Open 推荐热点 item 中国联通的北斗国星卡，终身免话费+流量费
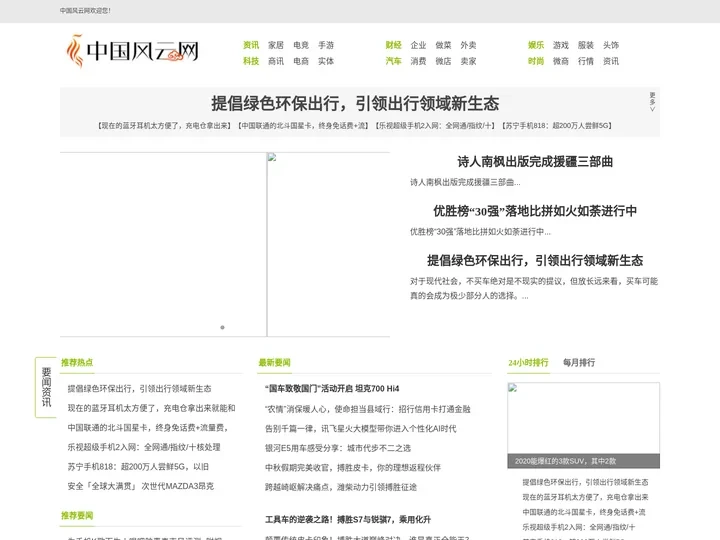720x540 pixels. pyautogui.click(x=148, y=428)
